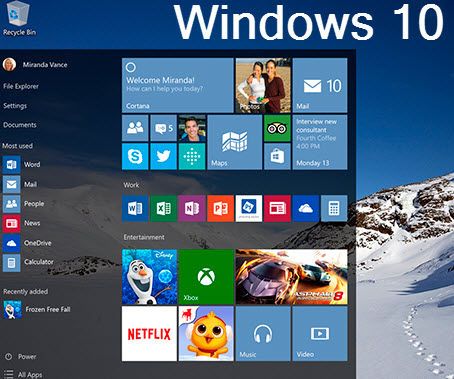Launch the PowerPoint tile in Work group
The image size is (454, 379).
point(220,209)
